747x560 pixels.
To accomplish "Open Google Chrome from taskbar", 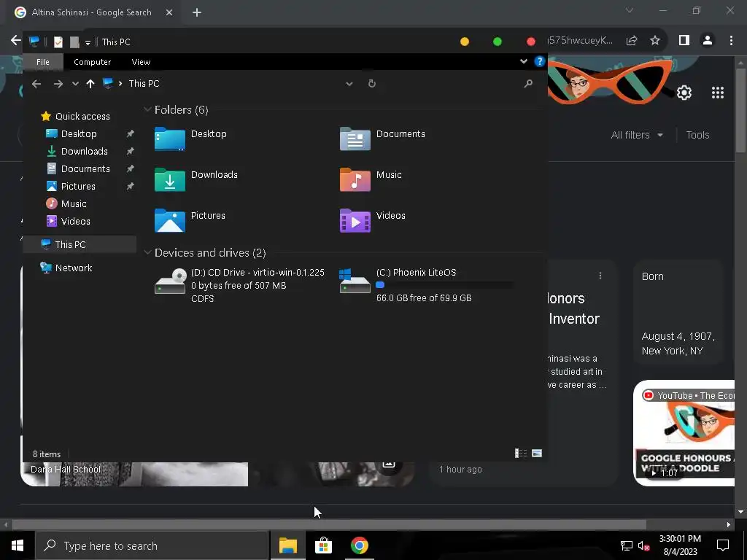I will pyautogui.click(x=359, y=545).
